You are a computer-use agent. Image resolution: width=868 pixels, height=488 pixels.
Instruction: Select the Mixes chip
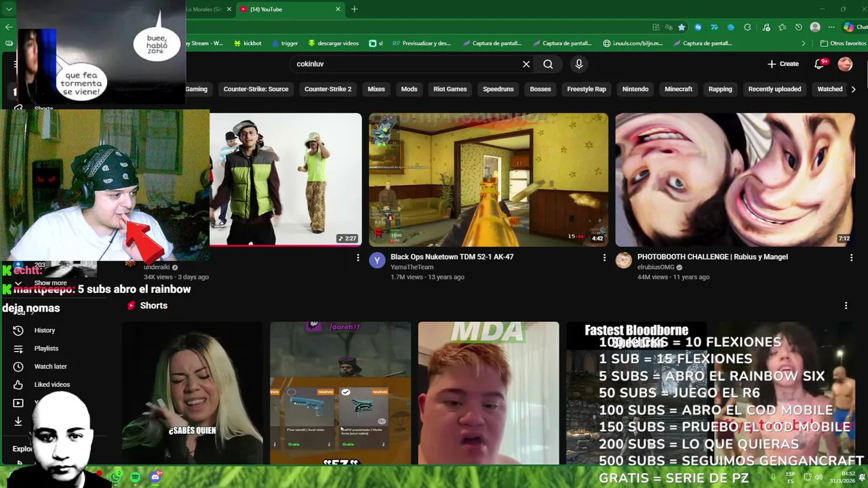tap(376, 89)
